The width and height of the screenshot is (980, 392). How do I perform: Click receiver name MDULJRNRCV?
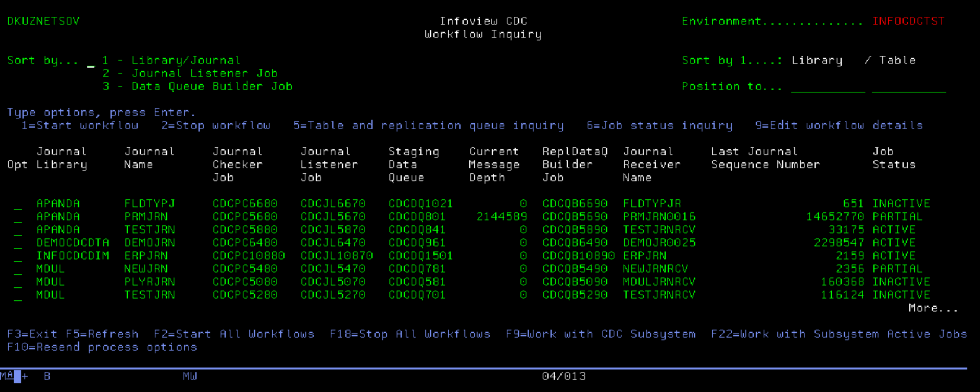[x=659, y=282]
